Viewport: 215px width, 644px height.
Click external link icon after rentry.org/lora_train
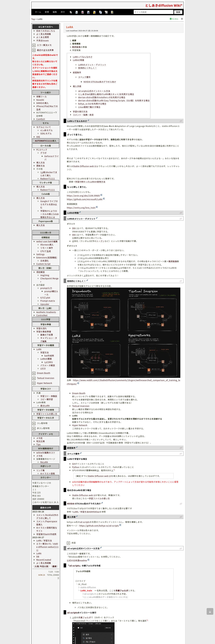[97, 207]
